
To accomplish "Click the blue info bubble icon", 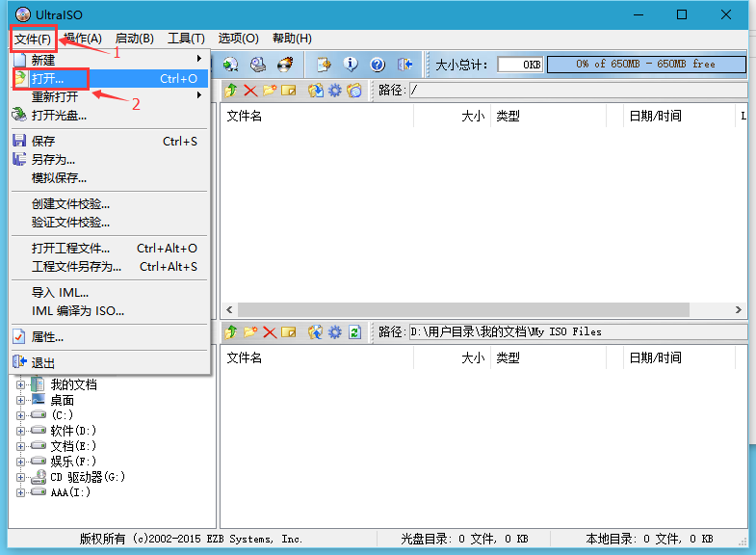I will pos(351,65).
